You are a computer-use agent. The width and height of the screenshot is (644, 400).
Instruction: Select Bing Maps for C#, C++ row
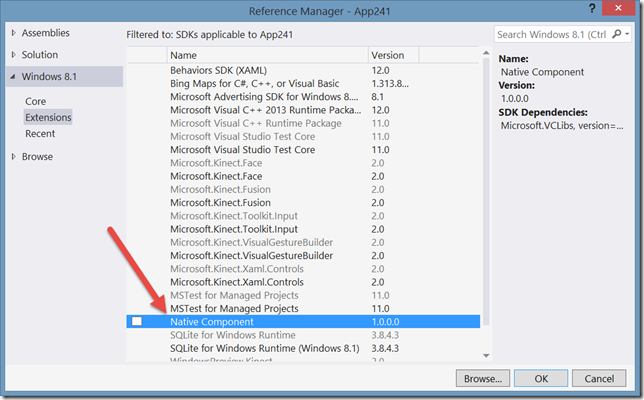point(303,83)
